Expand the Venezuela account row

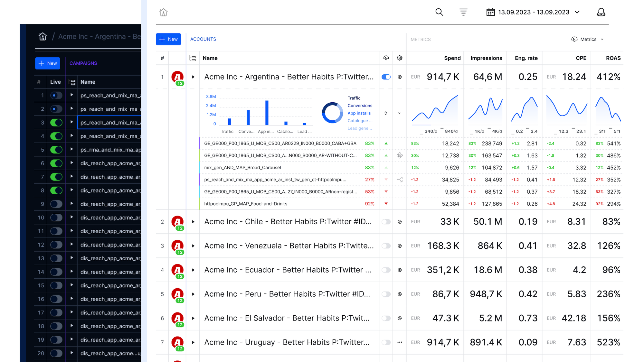[193, 246]
